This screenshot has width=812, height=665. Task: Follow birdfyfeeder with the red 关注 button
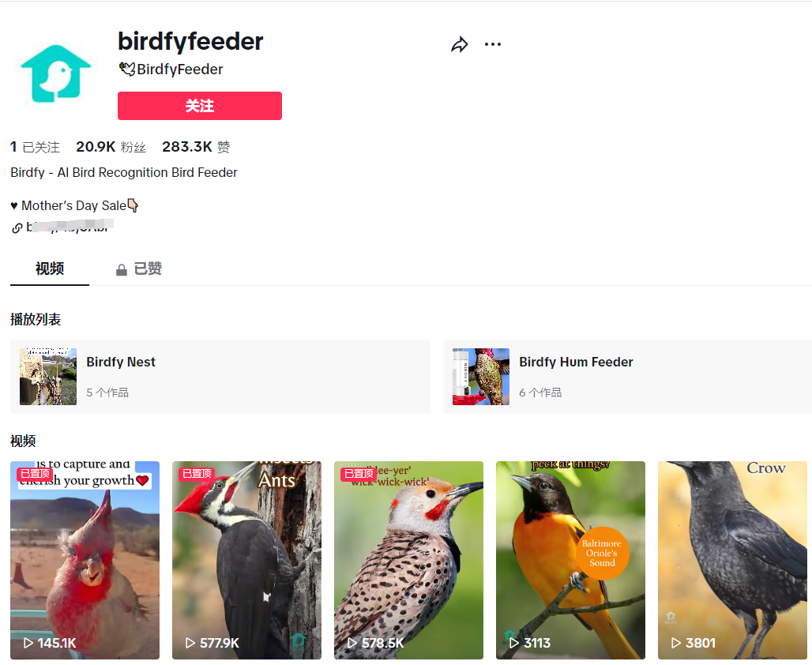coord(199,106)
